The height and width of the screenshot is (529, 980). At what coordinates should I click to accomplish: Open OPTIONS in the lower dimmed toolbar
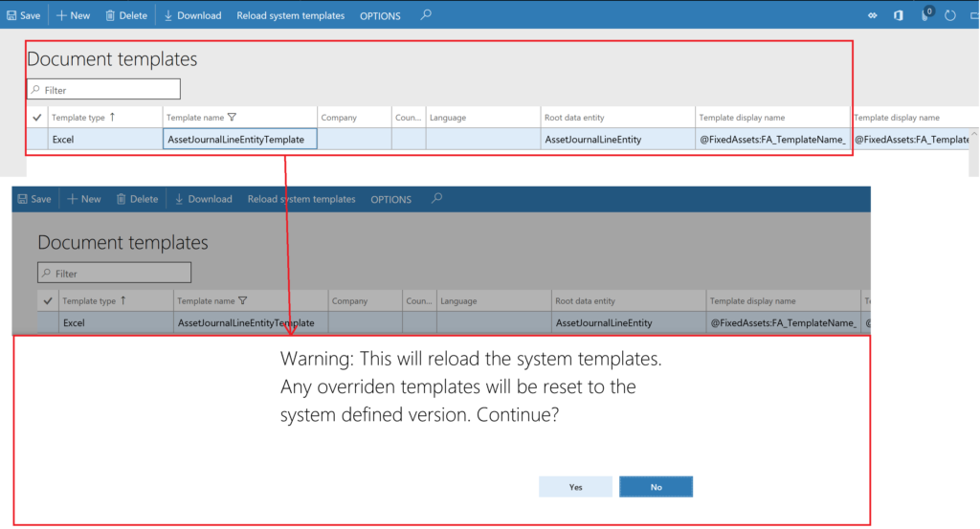pyautogui.click(x=390, y=200)
